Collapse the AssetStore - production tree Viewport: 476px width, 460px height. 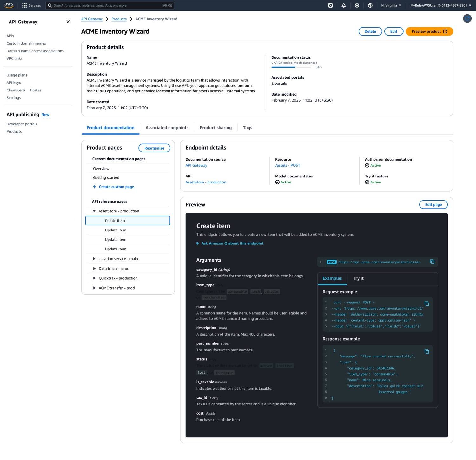94,211
